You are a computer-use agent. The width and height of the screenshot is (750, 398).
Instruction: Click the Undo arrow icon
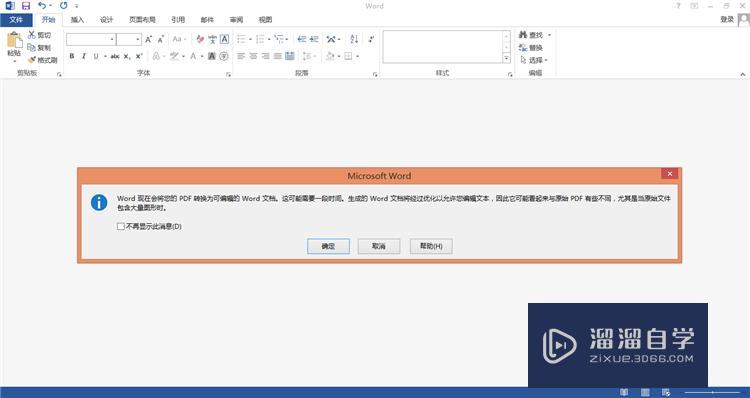pos(42,6)
